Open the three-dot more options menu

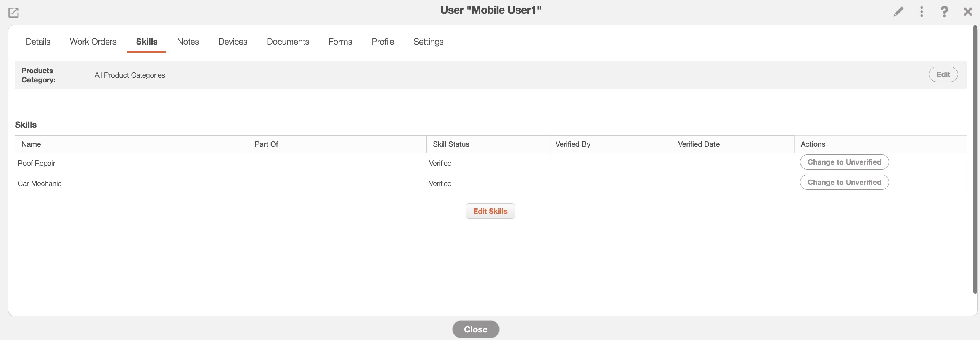[921, 12]
